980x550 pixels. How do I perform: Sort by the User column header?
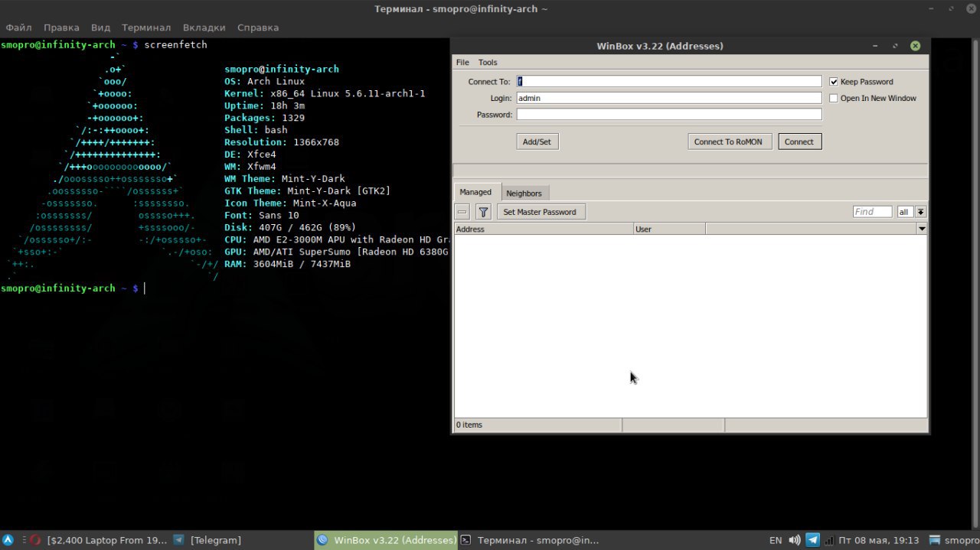(669, 229)
